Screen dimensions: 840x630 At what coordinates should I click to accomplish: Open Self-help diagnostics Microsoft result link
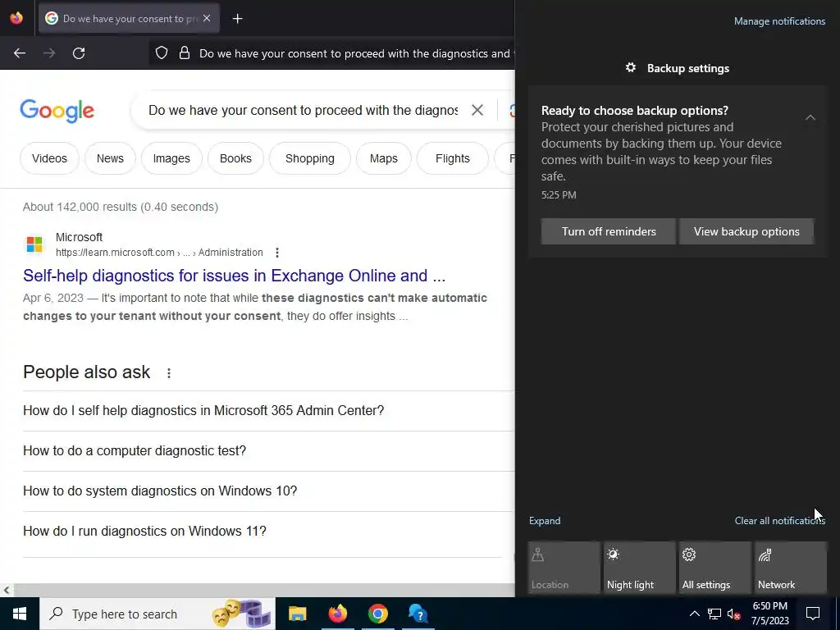click(234, 276)
